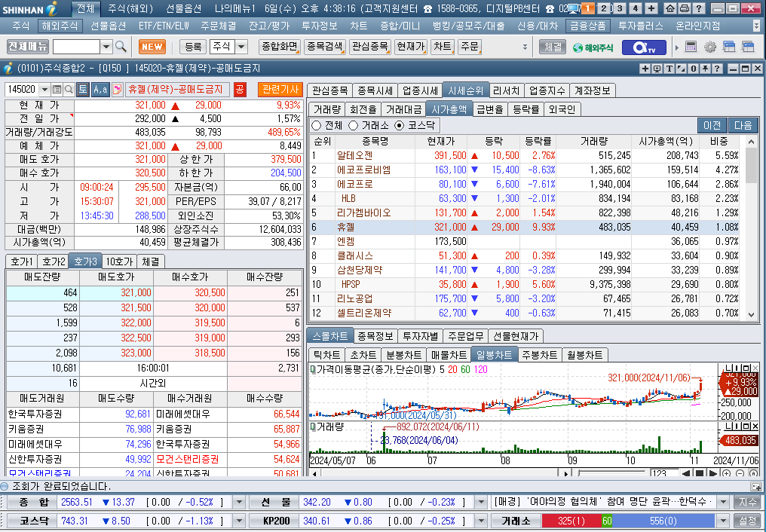Switch to the 투자자별 tab
The width and height of the screenshot is (766, 532).
[x=420, y=336]
